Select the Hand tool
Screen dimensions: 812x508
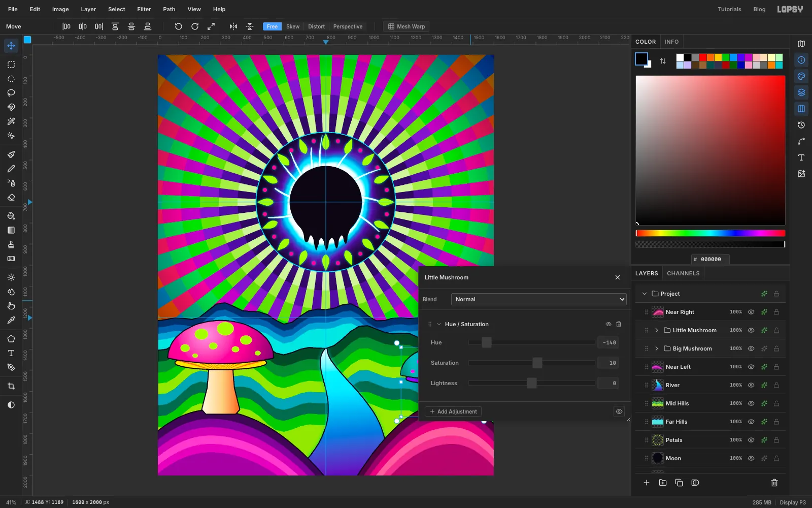[x=11, y=306]
